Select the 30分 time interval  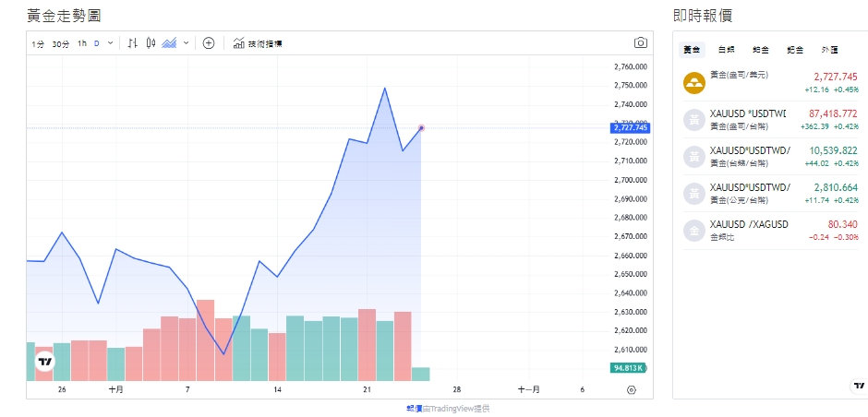click(60, 43)
